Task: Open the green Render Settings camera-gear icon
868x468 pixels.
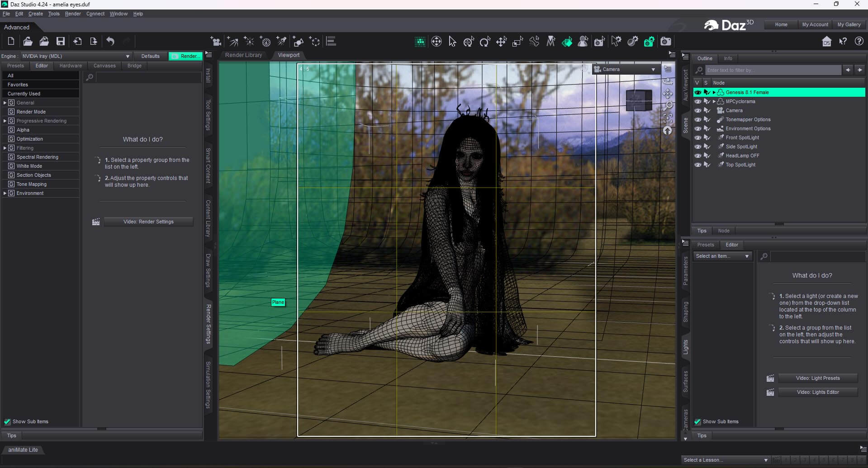Action: pos(649,42)
